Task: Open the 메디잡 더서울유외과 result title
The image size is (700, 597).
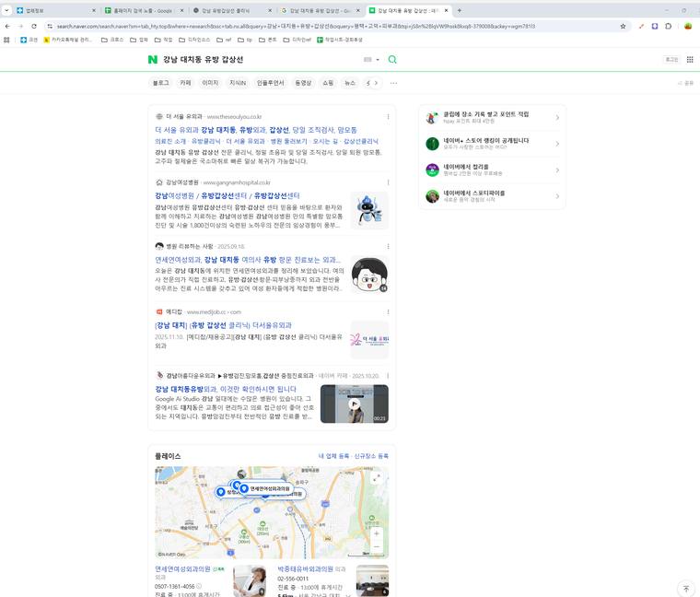Action: [223, 325]
